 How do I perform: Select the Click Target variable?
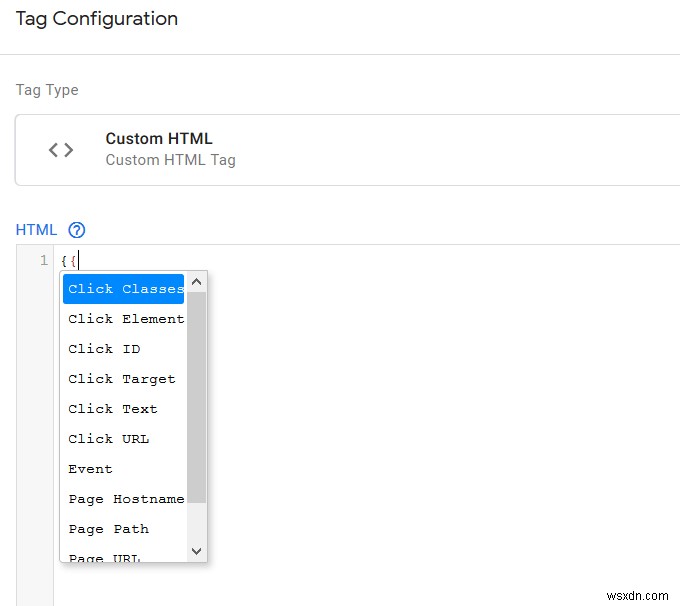coord(124,379)
